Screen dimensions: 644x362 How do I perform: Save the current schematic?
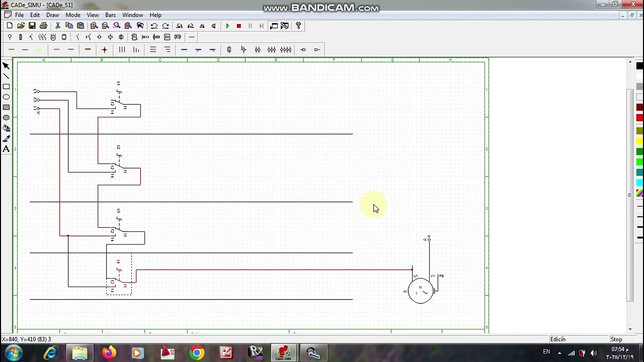[x=32, y=26]
